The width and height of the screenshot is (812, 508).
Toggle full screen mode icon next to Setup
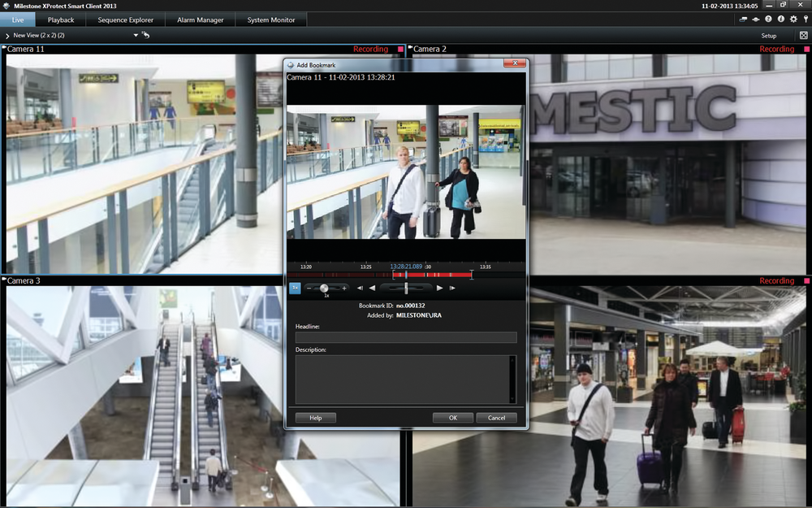point(803,35)
